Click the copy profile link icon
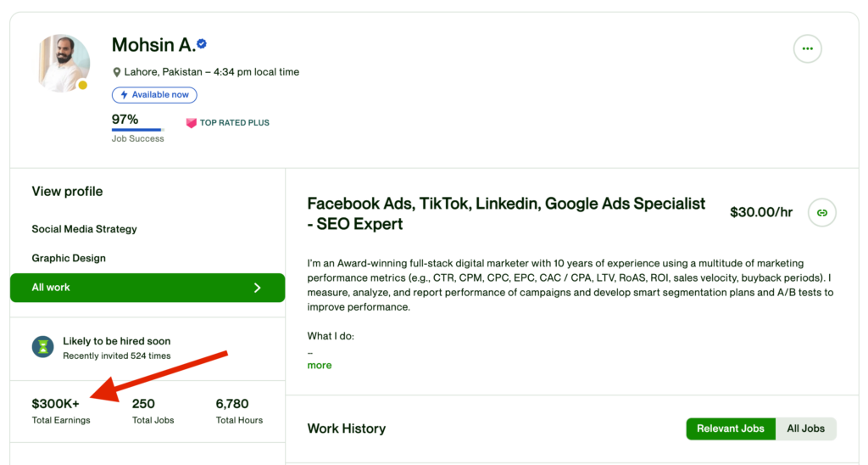This screenshot has width=868, height=465. tap(821, 212)
